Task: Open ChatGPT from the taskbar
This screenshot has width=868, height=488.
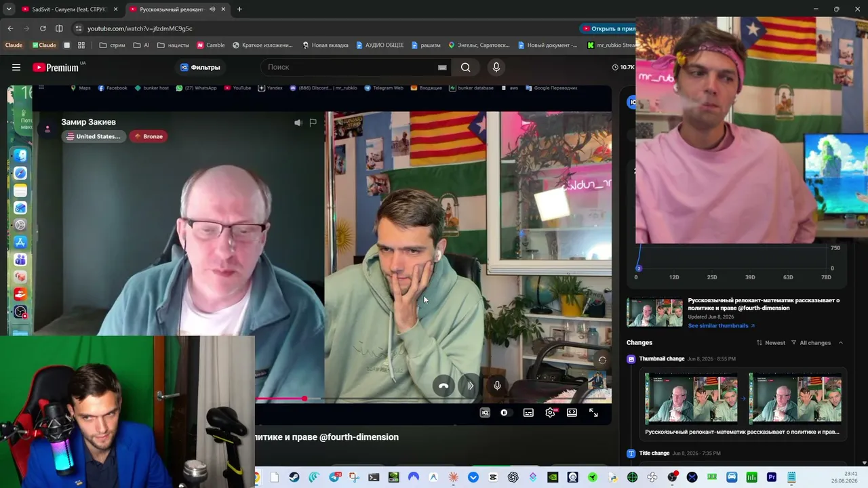Action: pos(513,477)
